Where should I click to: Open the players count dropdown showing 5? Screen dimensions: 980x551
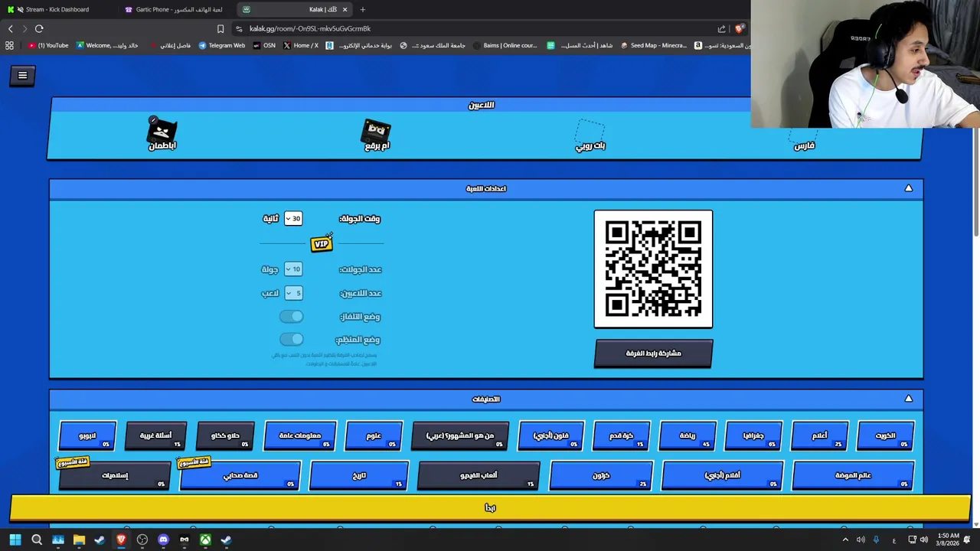point(293,293)
